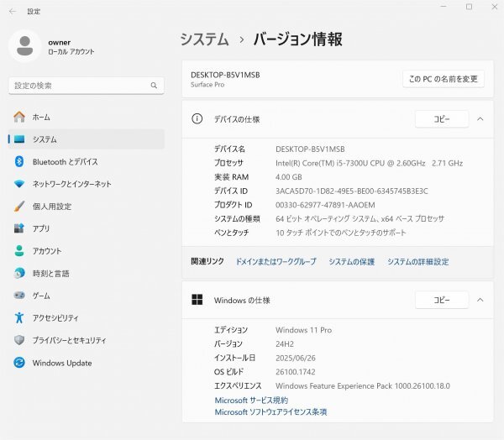The width and height of the screenshot is (504, 440).
Task: Click the システムの種類 64 ビット value
Action: [x=360, y=218]
